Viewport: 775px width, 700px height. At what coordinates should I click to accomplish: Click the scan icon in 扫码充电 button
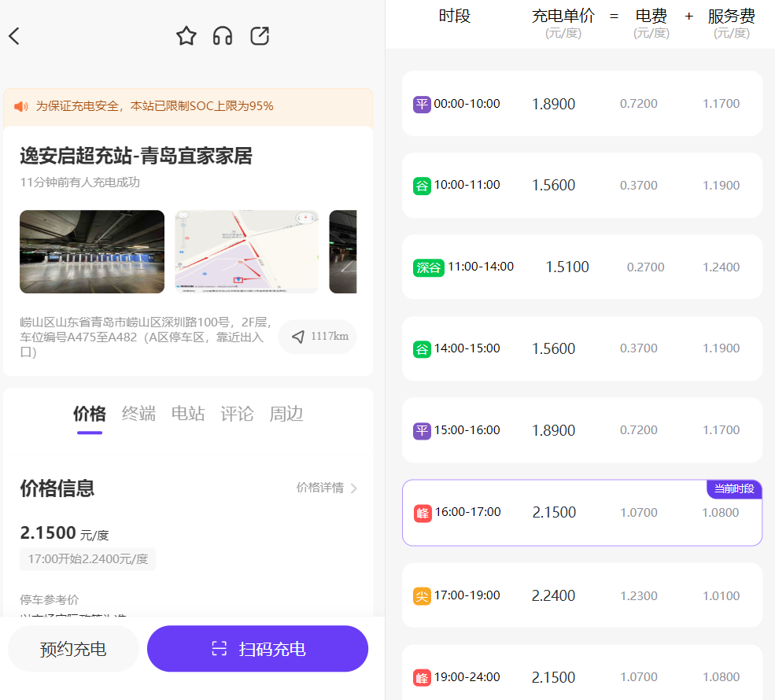point(219,648)
